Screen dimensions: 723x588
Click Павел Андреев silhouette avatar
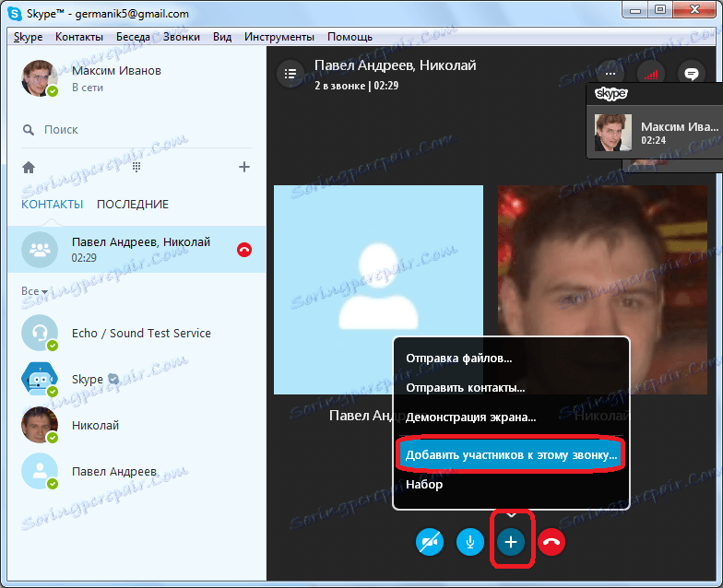tap(40, 471)
